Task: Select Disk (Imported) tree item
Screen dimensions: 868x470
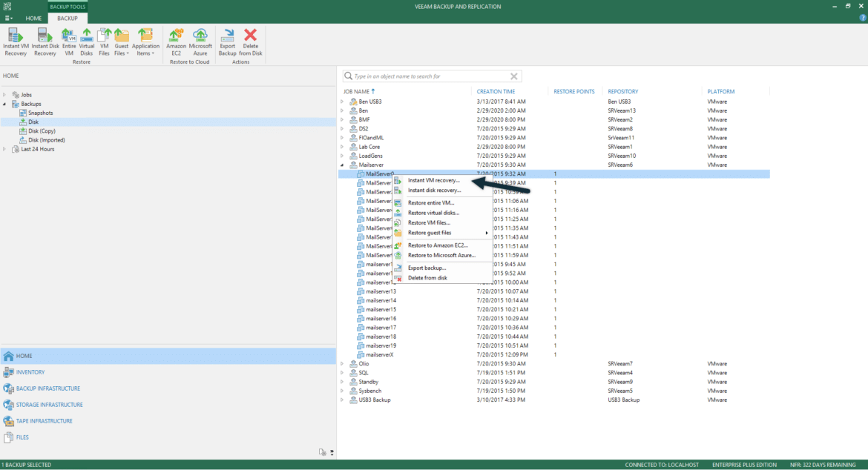Action: (x=47, y=140)
